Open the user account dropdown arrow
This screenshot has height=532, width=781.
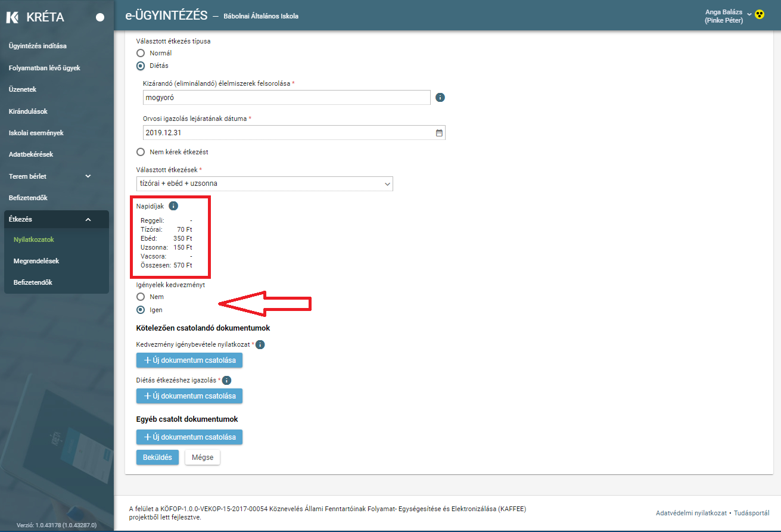[x=749, y=14]
